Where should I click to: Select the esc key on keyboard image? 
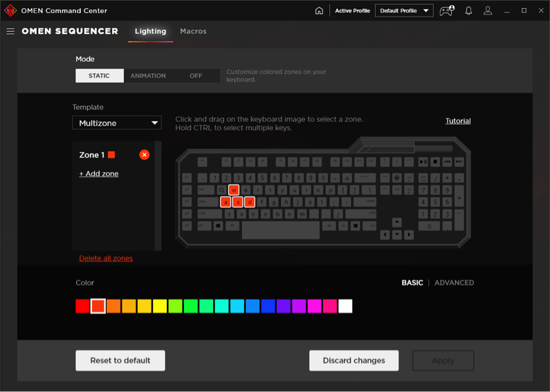(x=203, y=162)
